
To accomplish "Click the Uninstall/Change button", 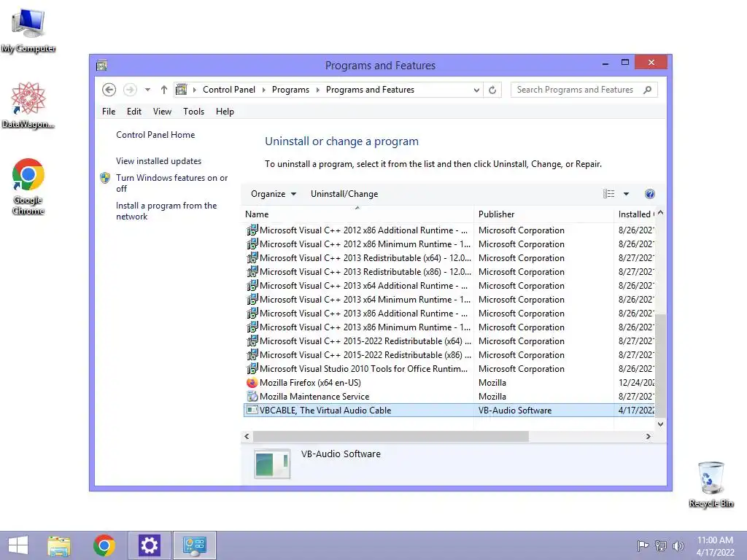I will point(344,194).
